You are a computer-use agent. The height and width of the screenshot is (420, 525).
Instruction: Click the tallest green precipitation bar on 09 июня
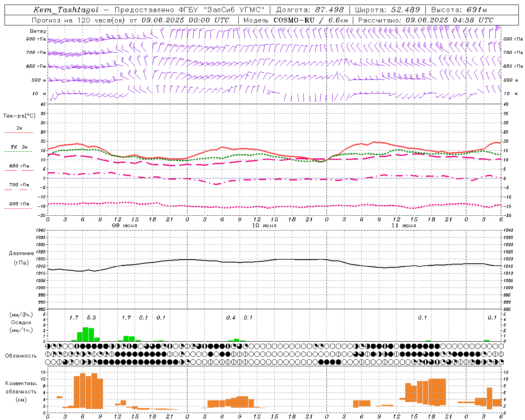tap(85, 334)
